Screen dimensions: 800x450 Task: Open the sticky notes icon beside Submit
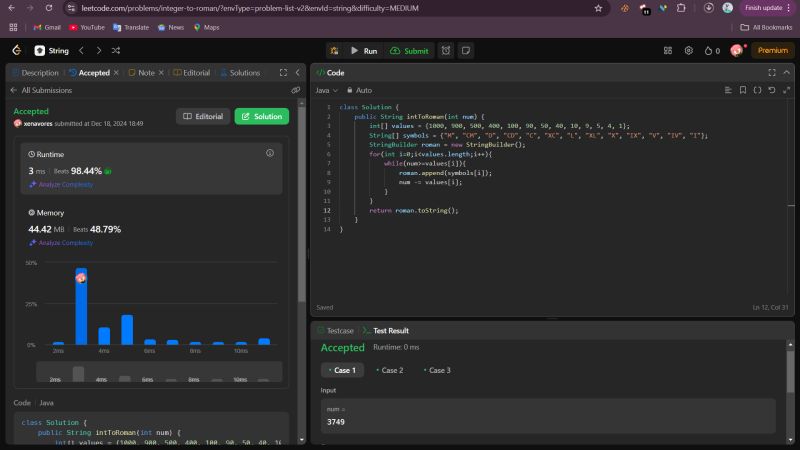click(465, 50)
